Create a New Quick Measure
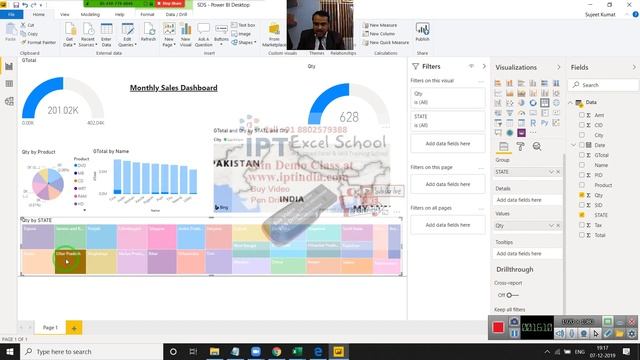The image size is (640, 360). pos(386,42)
